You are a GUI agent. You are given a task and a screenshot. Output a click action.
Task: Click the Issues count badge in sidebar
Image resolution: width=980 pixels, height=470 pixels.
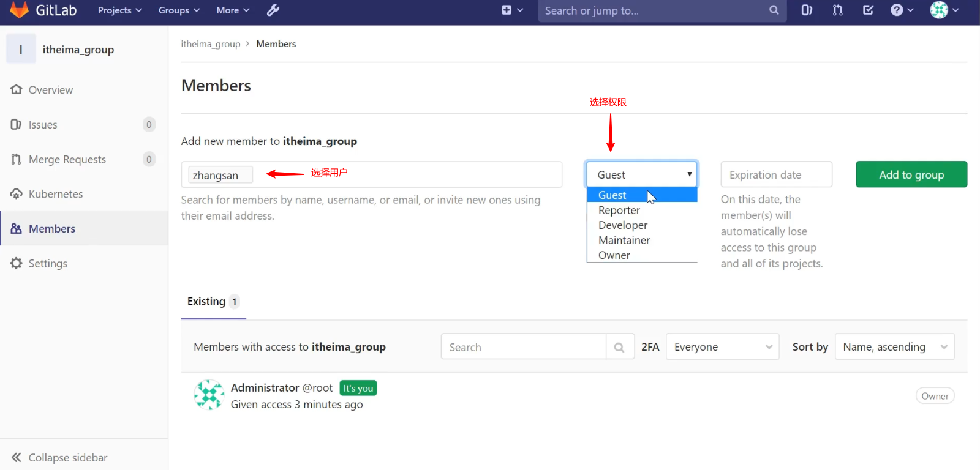click(149, 125)
